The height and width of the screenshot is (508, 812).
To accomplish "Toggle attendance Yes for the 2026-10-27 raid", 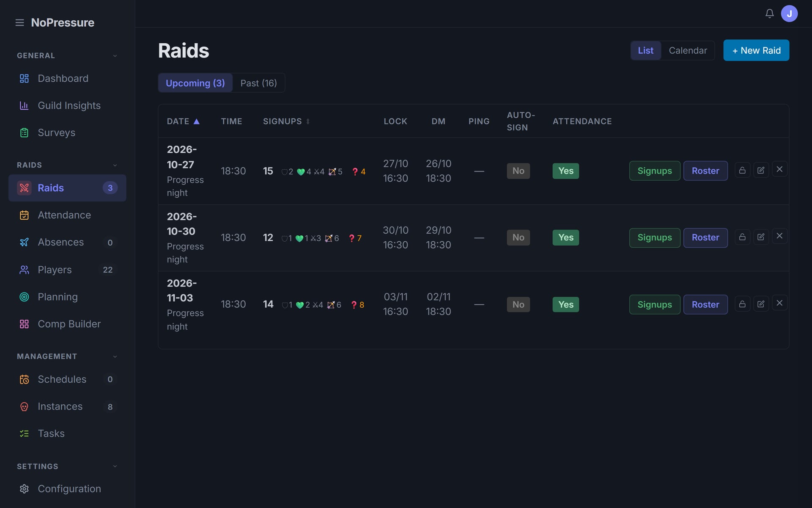I will point(565,171).
